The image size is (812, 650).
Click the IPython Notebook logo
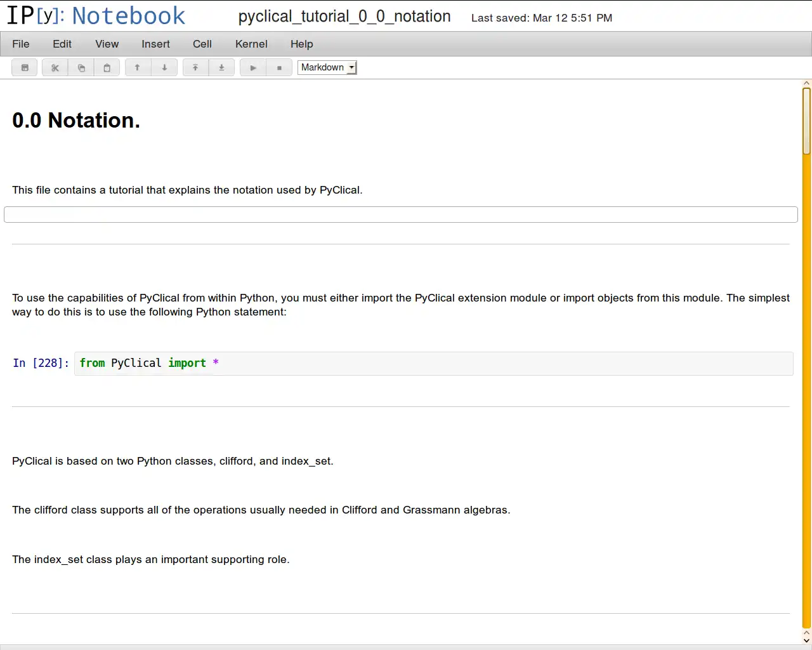coord(96,16)
